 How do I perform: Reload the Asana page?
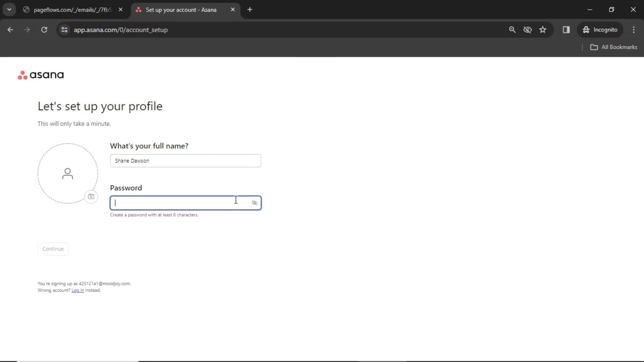pos(44,30)
